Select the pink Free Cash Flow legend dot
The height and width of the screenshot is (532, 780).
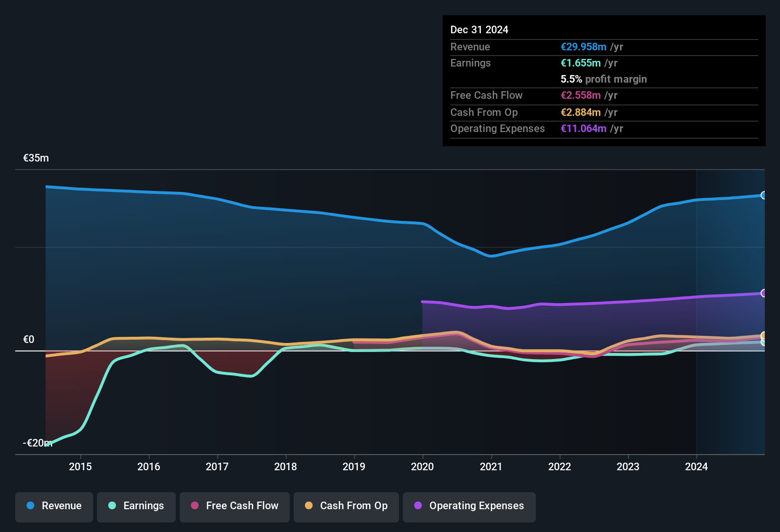tap(194, 506)
